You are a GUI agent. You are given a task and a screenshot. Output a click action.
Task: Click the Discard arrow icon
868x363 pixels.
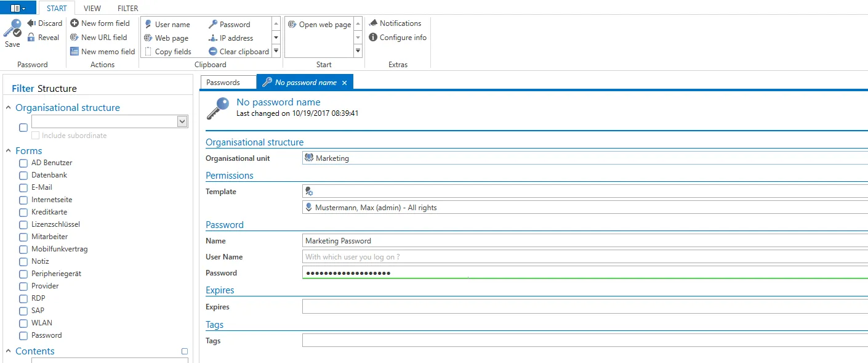31,23
